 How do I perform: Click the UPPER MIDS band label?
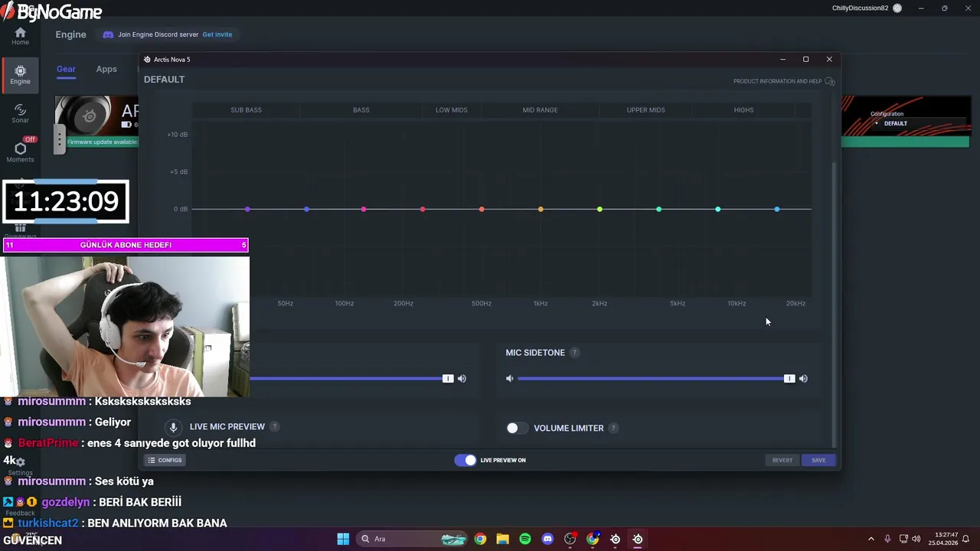coord(645,110)
